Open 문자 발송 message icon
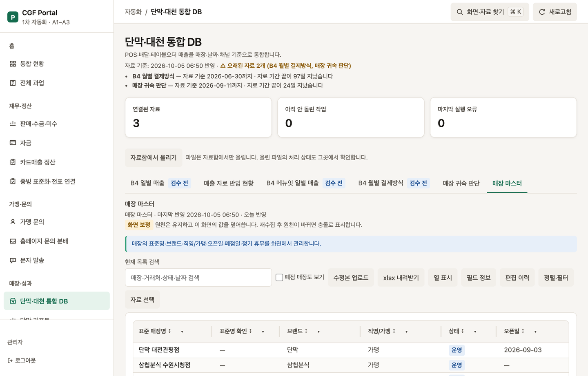Screen dimensions: 588x376 pos(13,260)
